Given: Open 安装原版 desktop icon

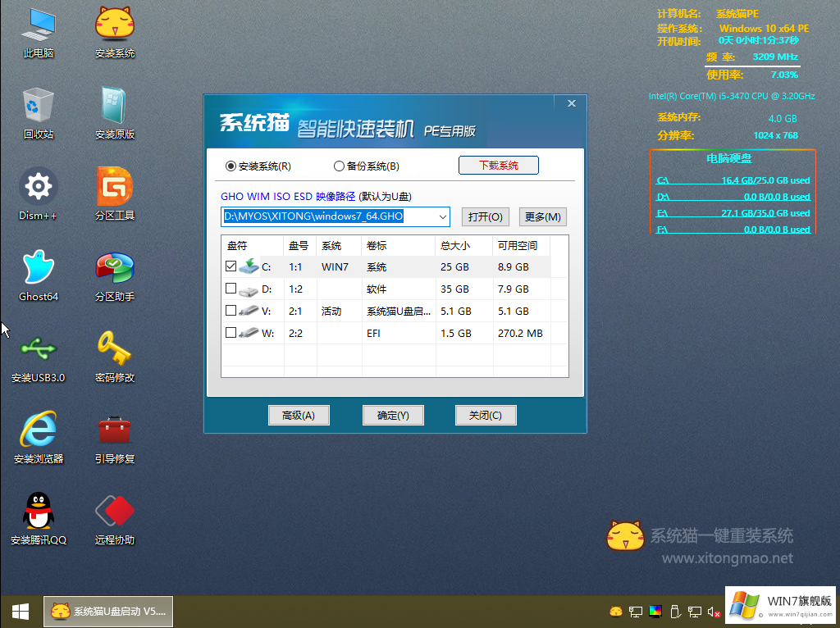Looking at the screenshot, I should (114, 113).
